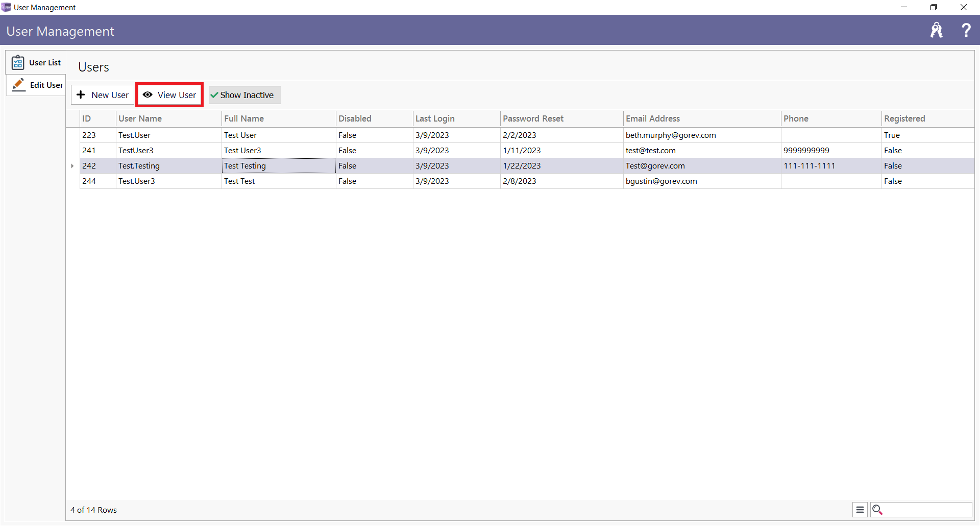980x526 pixels.
Task: Sort by the Full Name column header
Action: pos(279,118)
